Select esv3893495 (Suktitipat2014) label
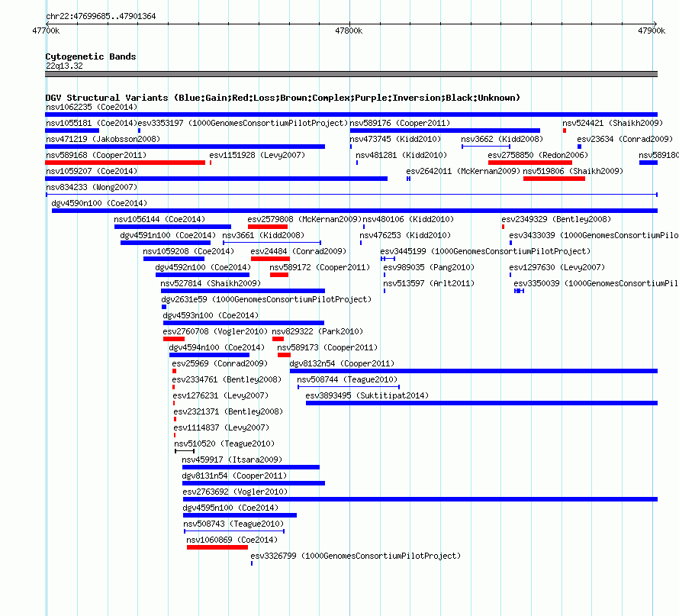Image resolution: width=679 pixels, height=616 pixels. tap(367, 395)
